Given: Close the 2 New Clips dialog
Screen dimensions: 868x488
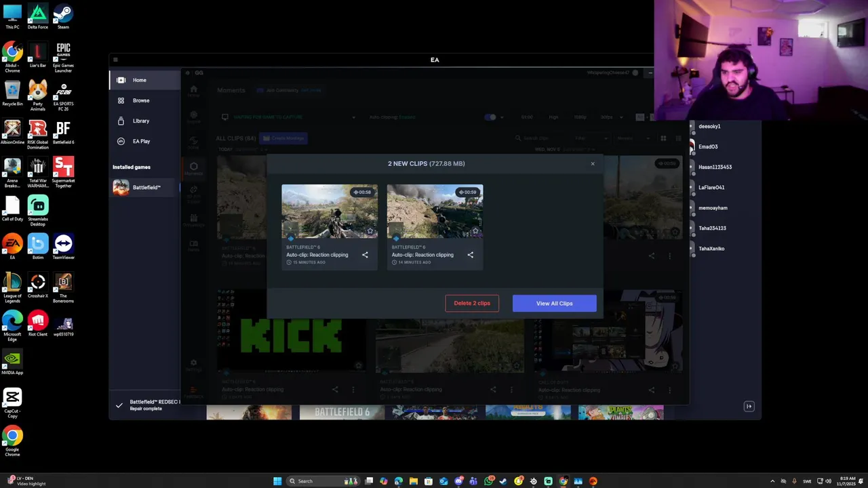Looking at the screenshot, I should (x=593, y=163).
